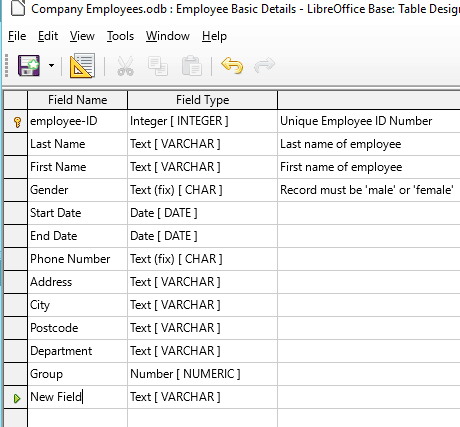This screenshot has width=460, height=427.
Task: Click the Paste clipboard icon
Action: [191, 66]
